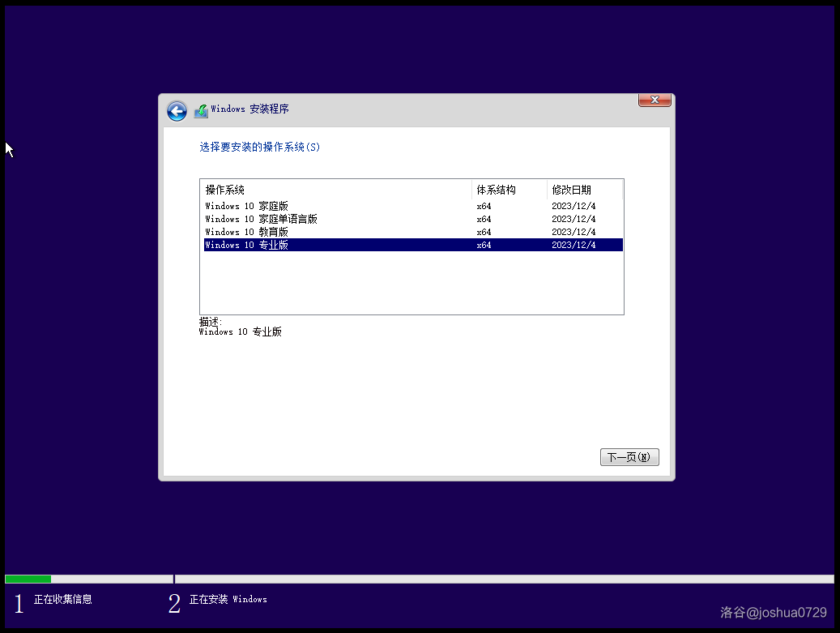This screenshot has width=840, height=633.
Task: Select Windows 10 家庭版 row
Action: pyautogui.click(x=413, y=207)
